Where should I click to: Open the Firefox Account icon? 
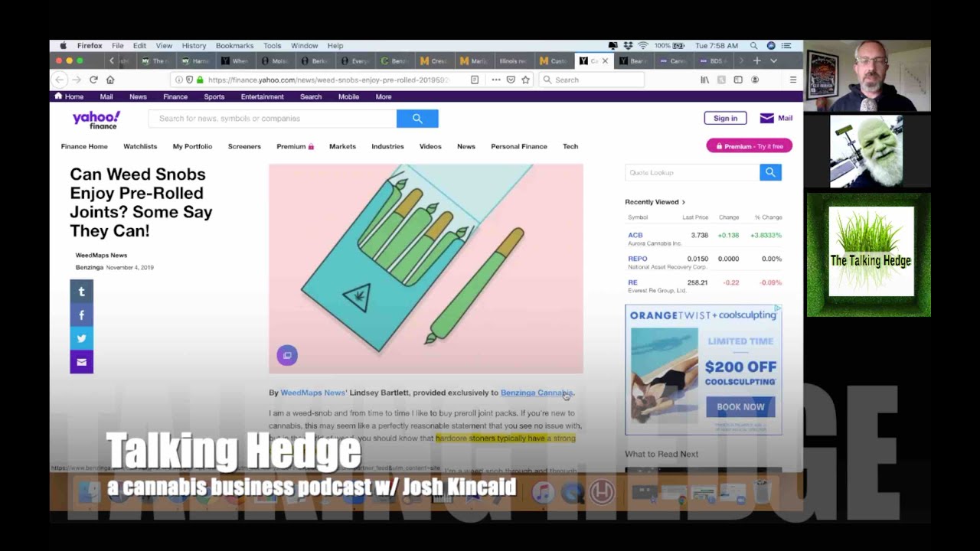pyautogui.click(x=755, y=80)
